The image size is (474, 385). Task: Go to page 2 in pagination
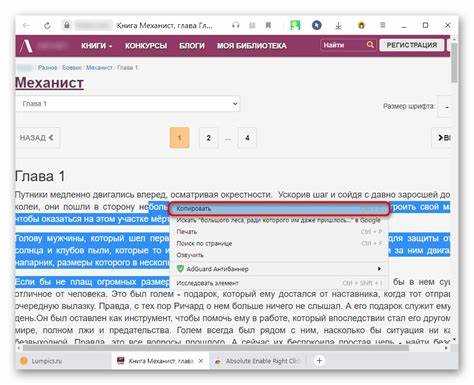click(x=208, y=137)
